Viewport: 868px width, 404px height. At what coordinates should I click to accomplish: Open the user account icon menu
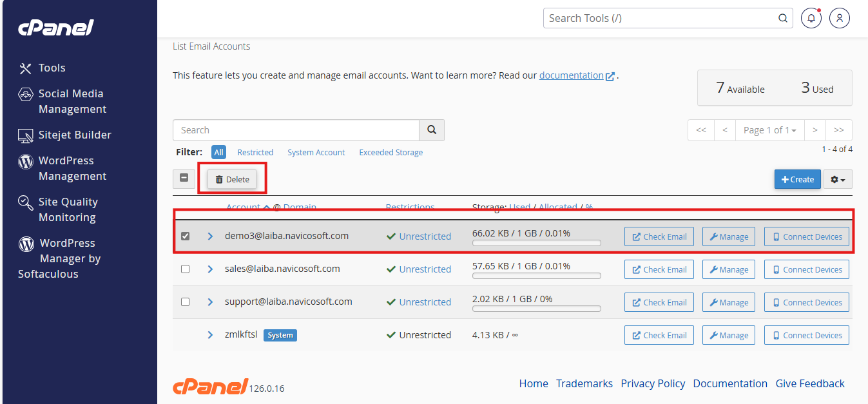(x=839, y=18)
